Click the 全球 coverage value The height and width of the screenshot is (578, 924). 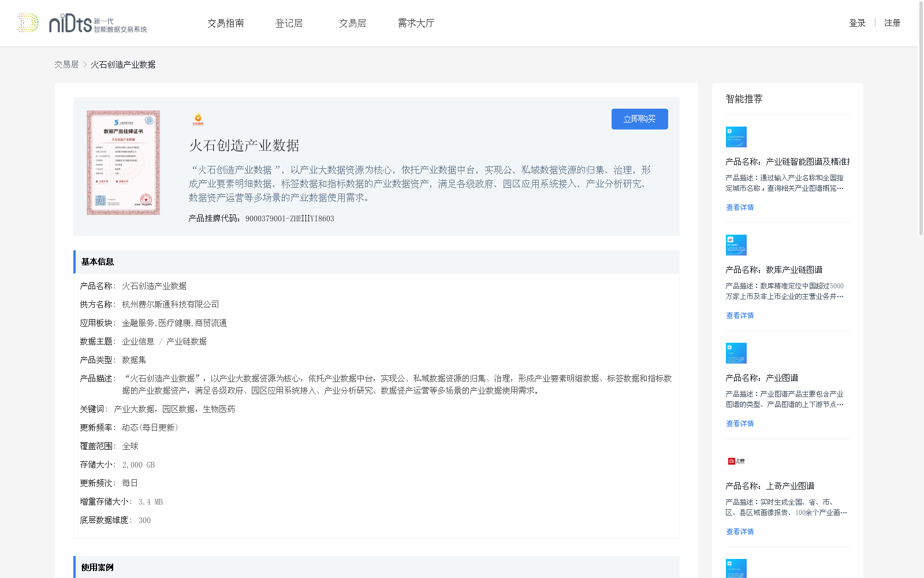coord(130,446)
